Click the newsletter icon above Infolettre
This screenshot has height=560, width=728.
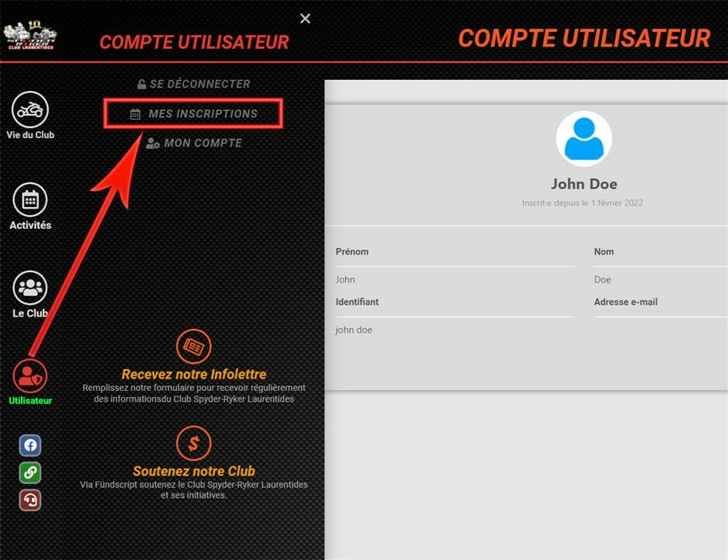pyautogui.click(x=193, y=346)
